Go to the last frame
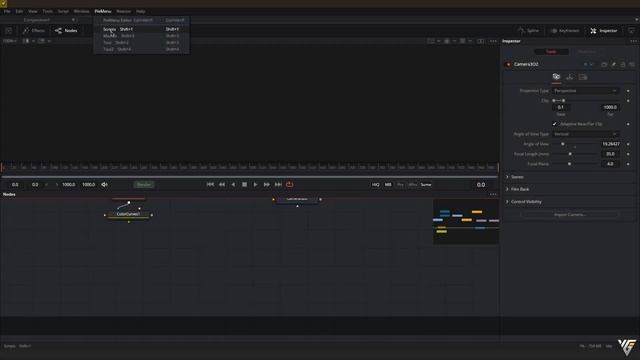 (x=278, y=184)
